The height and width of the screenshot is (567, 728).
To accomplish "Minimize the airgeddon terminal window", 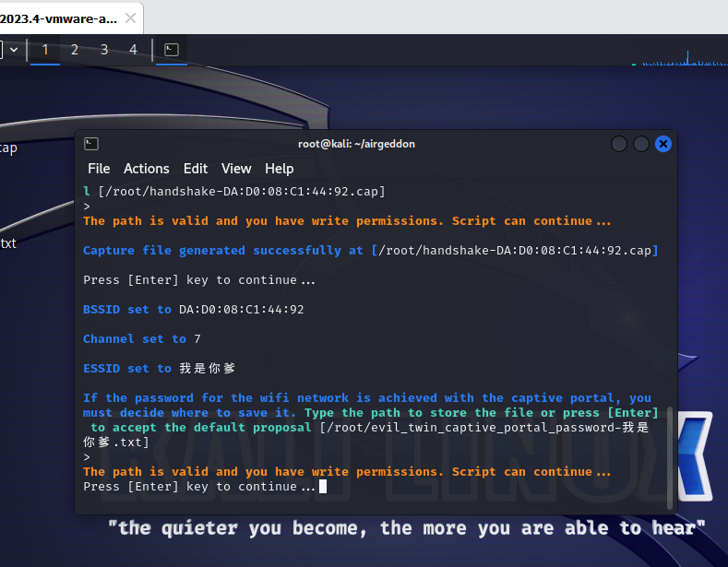I will 618,144.
